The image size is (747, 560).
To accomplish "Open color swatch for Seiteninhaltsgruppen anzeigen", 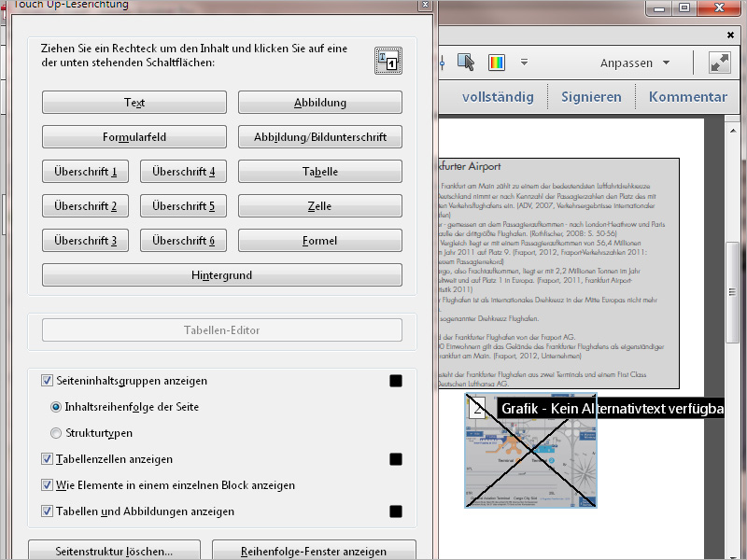I will pos(395,381).
